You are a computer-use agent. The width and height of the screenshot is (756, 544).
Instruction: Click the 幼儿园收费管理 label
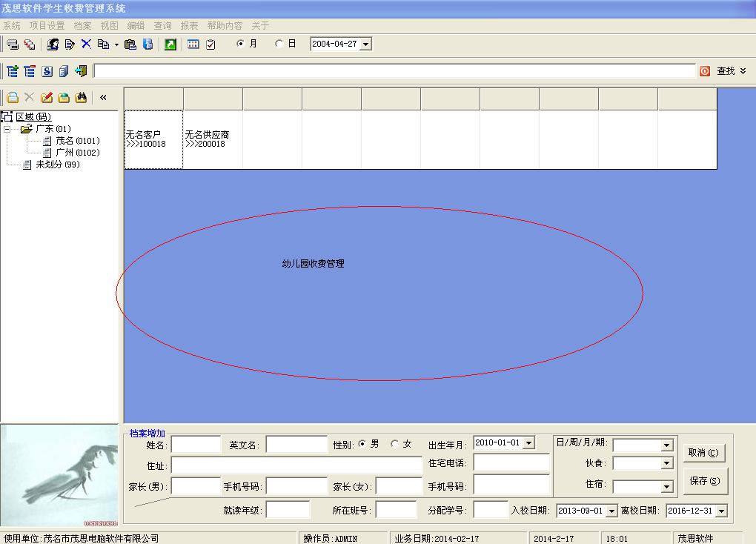coord(313,264)
